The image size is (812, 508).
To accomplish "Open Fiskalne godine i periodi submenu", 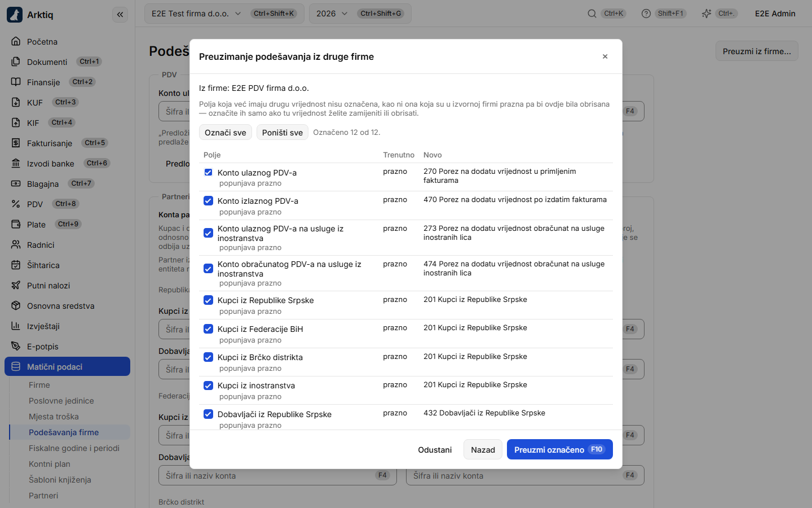I will pos(74,448).
